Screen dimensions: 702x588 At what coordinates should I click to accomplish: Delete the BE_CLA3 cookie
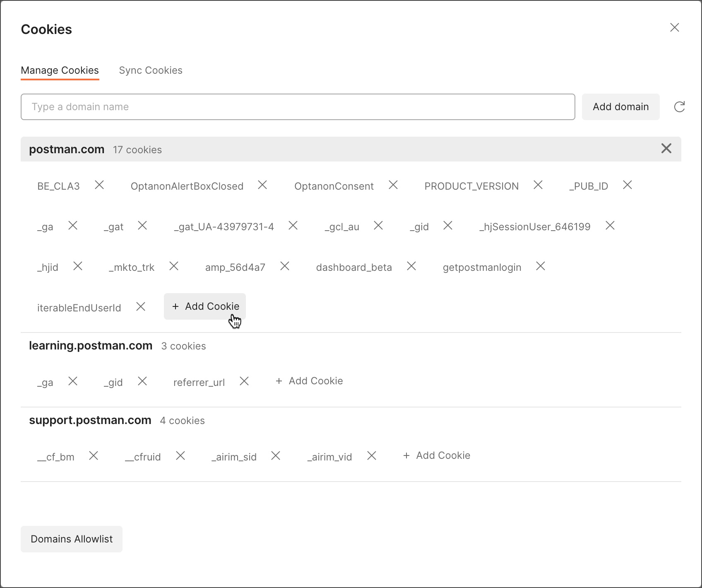tap(99, 185)
